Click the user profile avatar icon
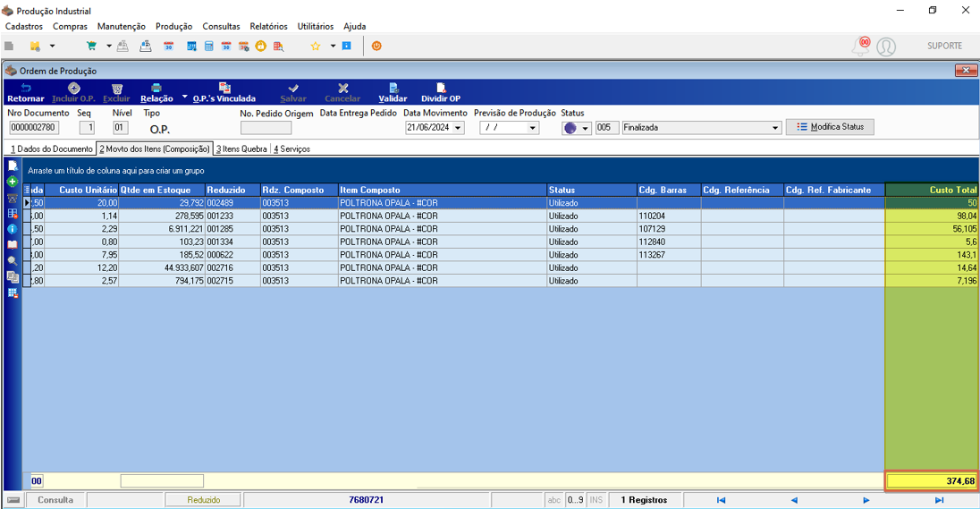This screenshot has width=980, height=509. (886, 47)
